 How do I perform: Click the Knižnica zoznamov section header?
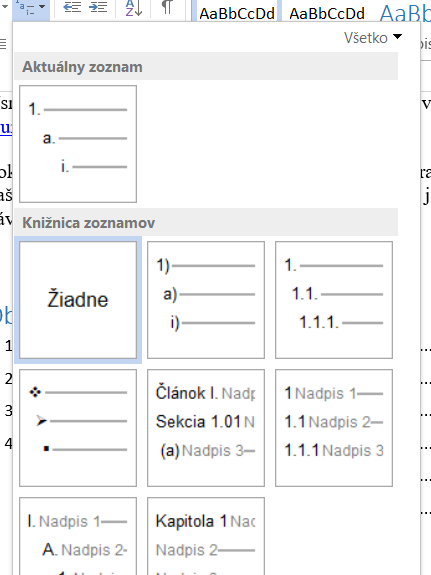tap(206, 222)
